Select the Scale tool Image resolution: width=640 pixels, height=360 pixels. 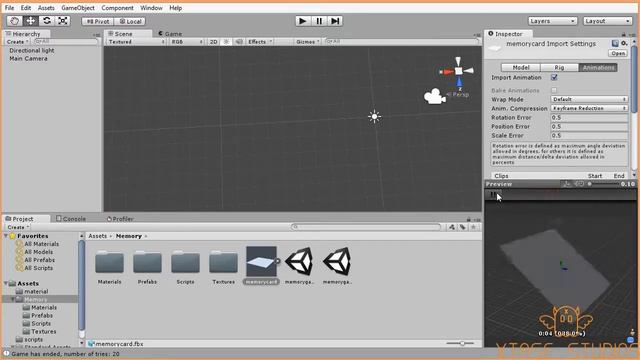click(x=62, y=21)
